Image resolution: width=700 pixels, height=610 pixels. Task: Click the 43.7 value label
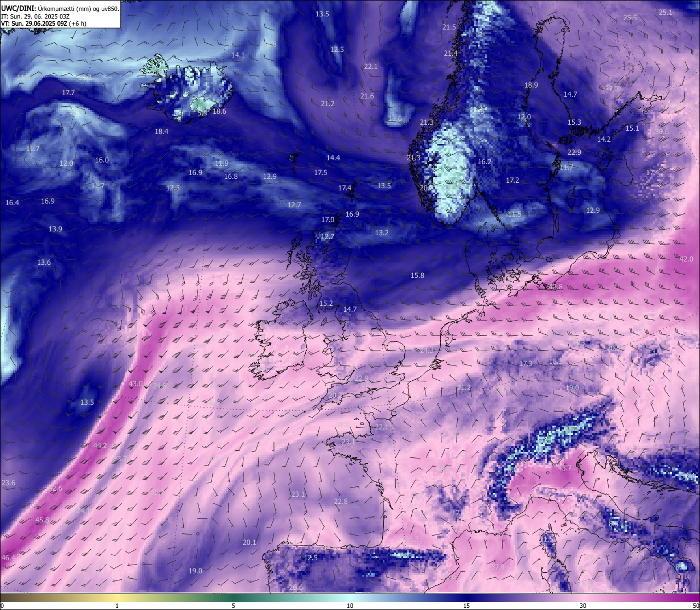click(564, 468)
